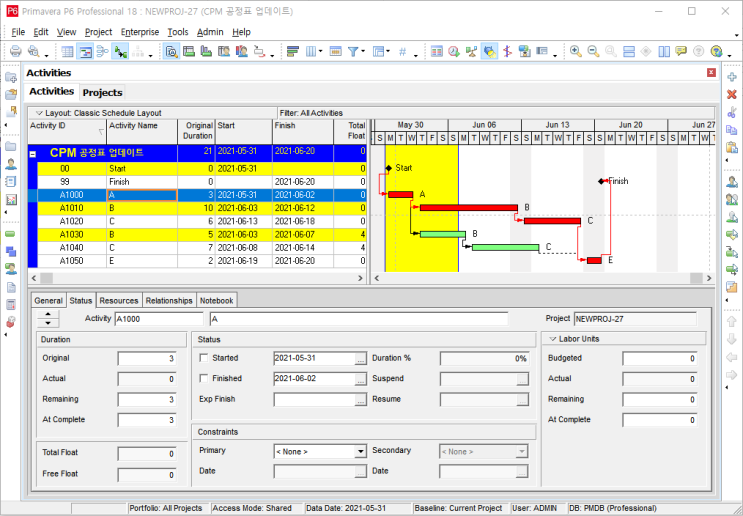Image resolution: width=743 pixels, height=516 pixels.
Task: Open the File menu
Action: pyautogui.click(x=18, y=32)
